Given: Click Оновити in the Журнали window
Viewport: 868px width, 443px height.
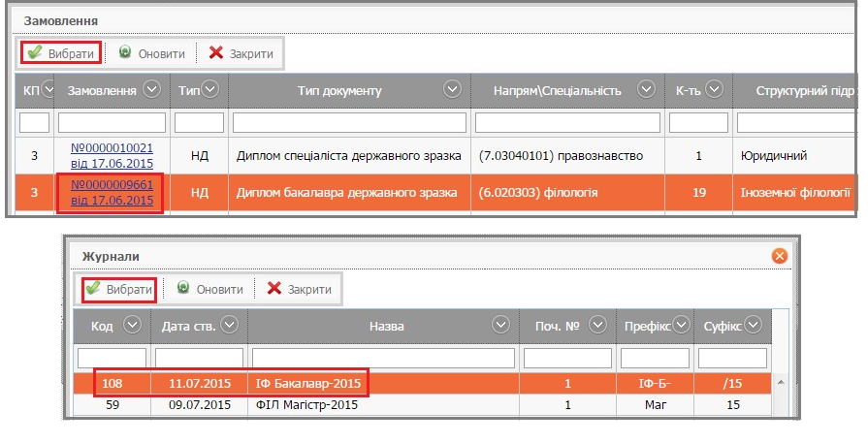Looking at the screenshot, I should (209, 289).
